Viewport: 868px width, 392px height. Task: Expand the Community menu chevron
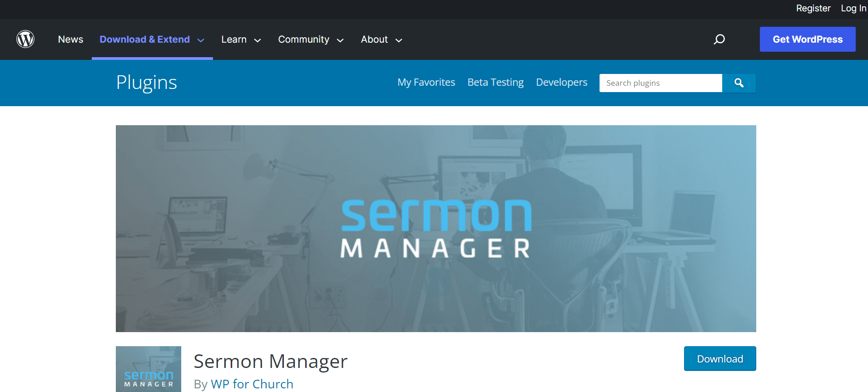point(340,40)
